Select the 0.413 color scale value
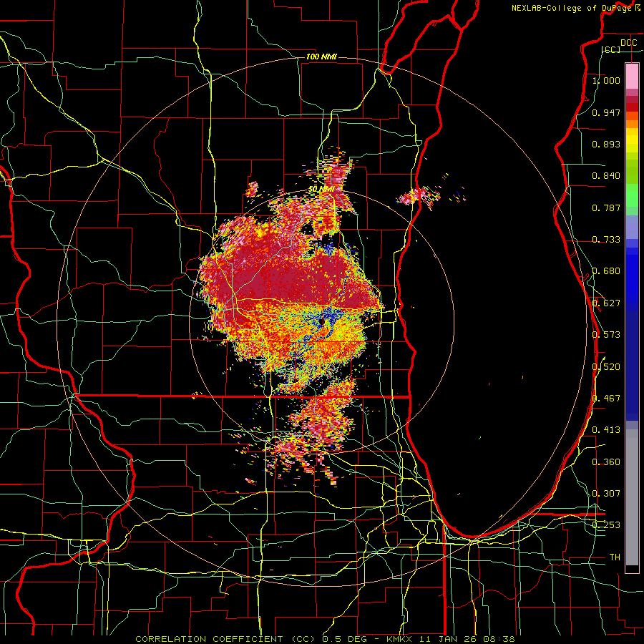This screenshot has height=644, width=644. [x=606, y=430]
